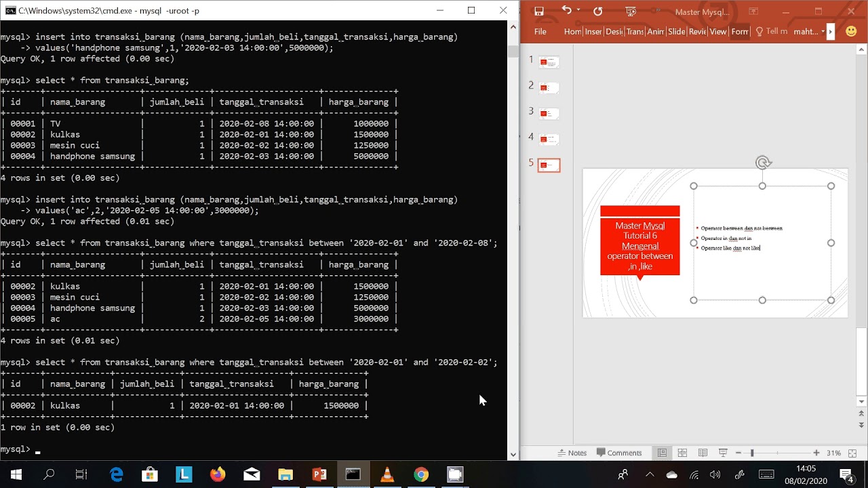Viewport: 868px width, 488px height.
Task: Start slideshow from beginning icon
Action: click(x=631, y=12)
